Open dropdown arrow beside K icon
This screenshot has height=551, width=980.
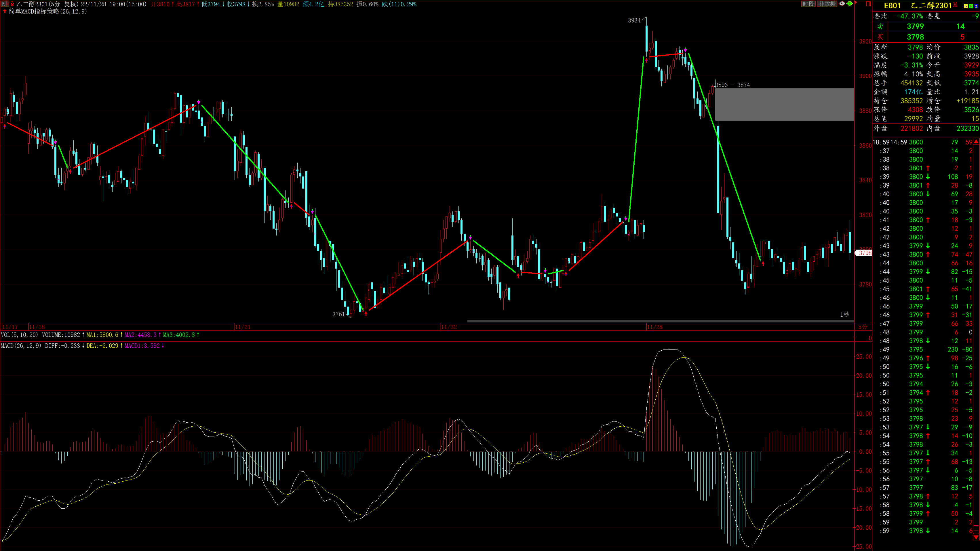(x=8, y=4)
